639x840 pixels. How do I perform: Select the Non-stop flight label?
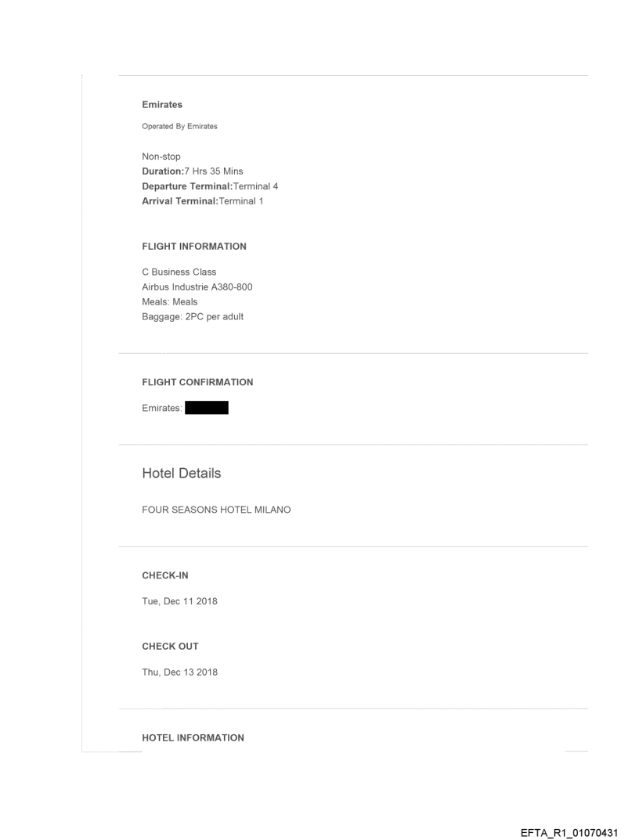(161, 157)
